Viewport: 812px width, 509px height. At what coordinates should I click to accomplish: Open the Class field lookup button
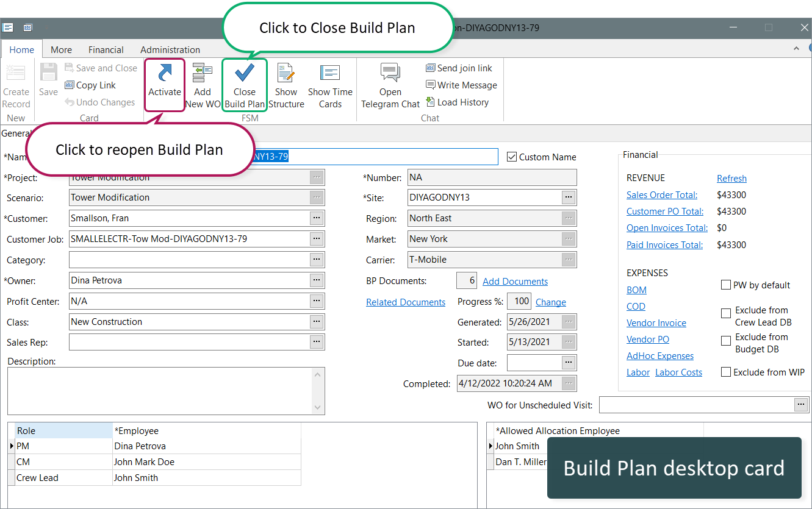tap(317, 322)
